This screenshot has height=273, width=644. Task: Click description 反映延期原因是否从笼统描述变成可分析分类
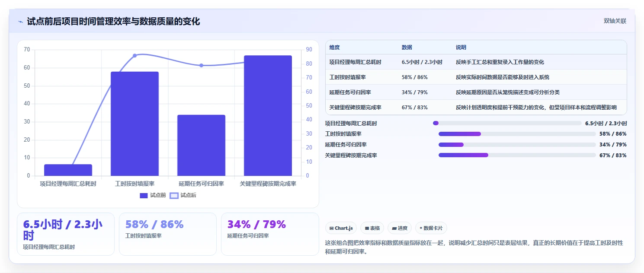pyautogui.click(x=508, y=92)
